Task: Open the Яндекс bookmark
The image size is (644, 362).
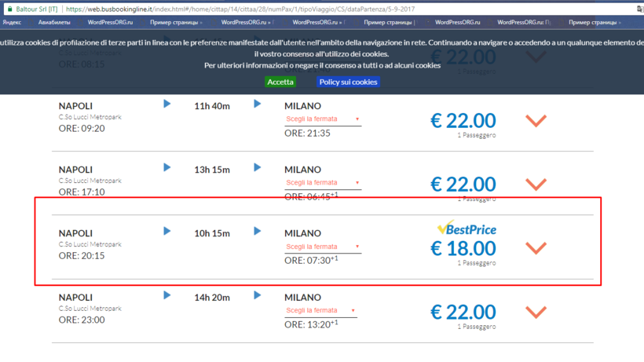Action: coord(13,22)
